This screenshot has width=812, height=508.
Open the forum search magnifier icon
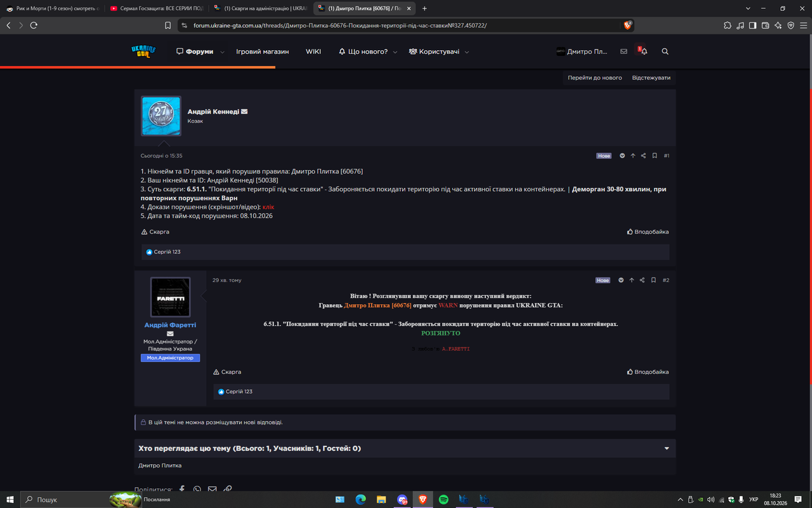click(665, 51)
